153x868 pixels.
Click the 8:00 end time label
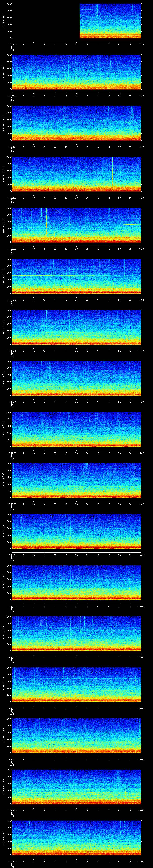coord(141,198)
